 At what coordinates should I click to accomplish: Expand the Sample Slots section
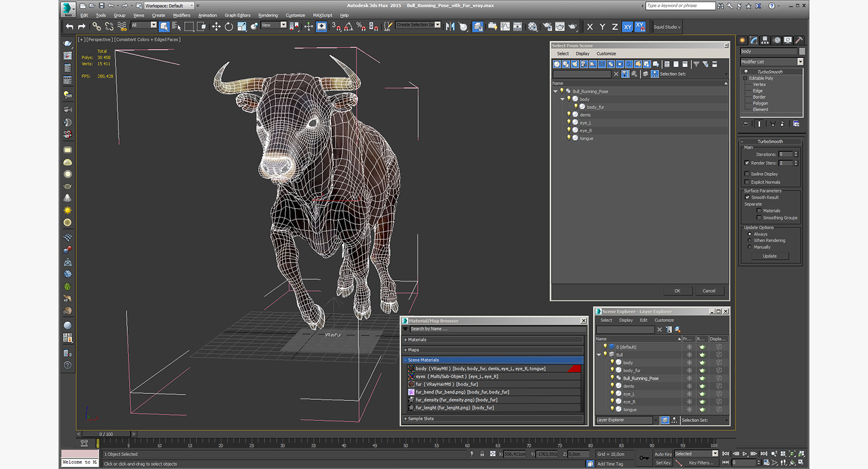(x=493, y=419)
